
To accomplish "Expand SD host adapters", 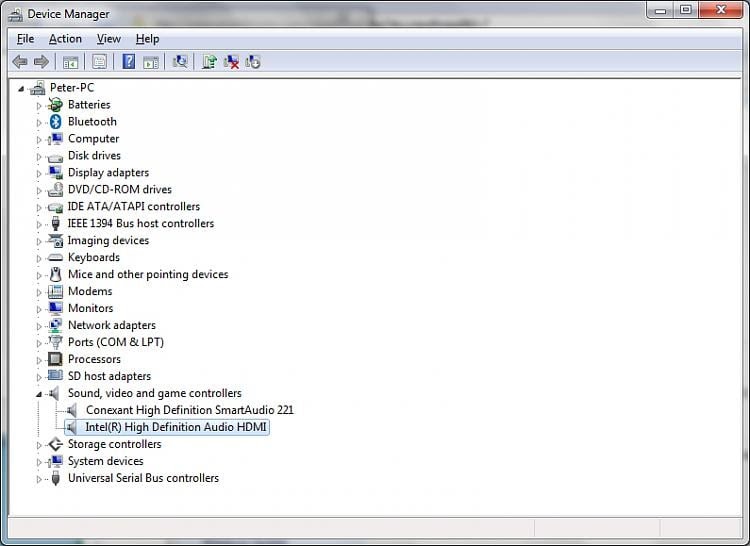I will [39, 377].
